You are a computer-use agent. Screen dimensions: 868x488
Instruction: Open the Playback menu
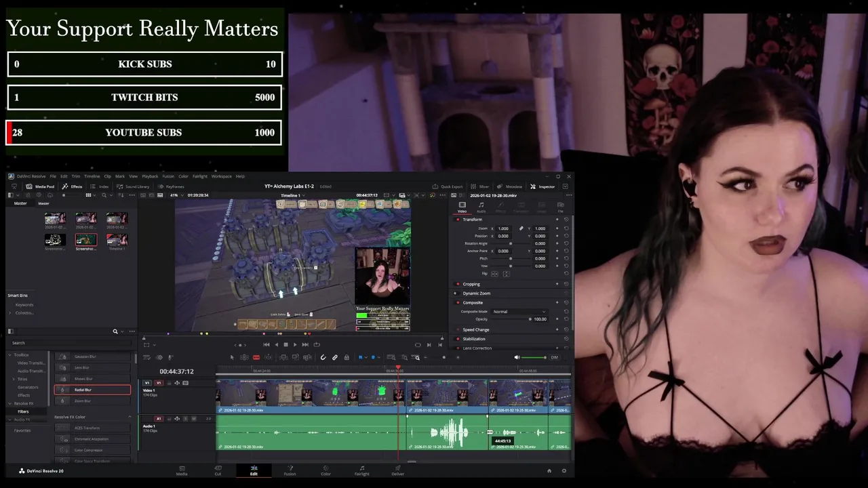(150, 176)
